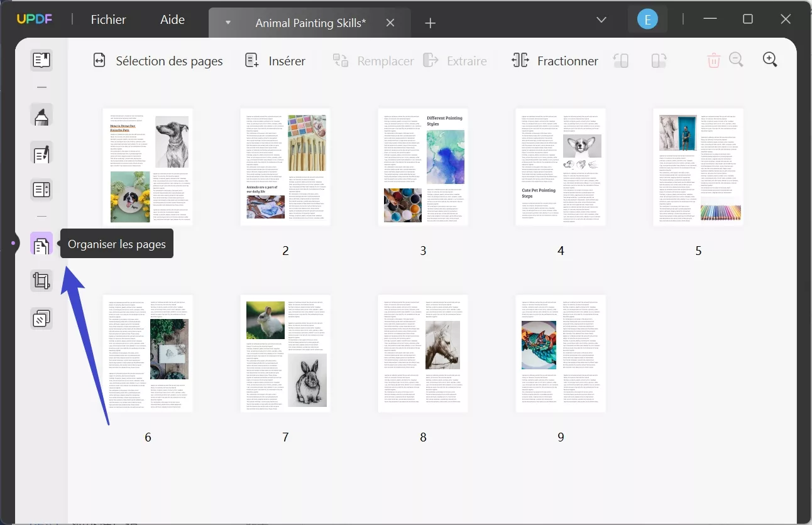Open the user account avatar E

(647, 19)
